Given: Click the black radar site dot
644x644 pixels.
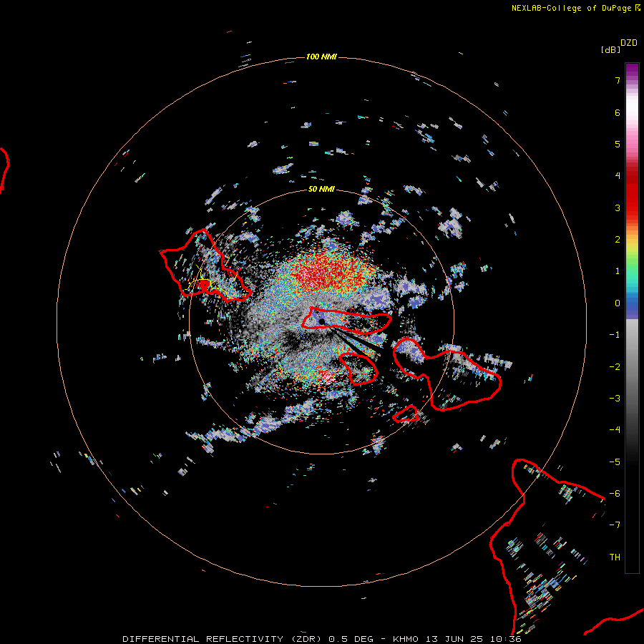Looking at the screenshot, I should pos(321,321).
